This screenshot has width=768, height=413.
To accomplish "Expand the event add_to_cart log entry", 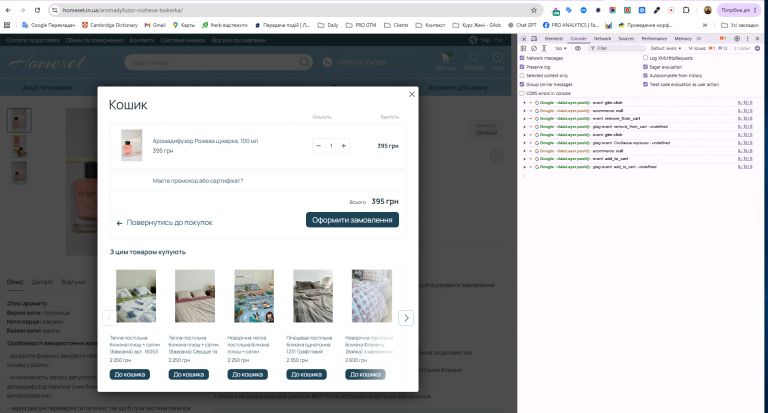I will coord(525,159).
